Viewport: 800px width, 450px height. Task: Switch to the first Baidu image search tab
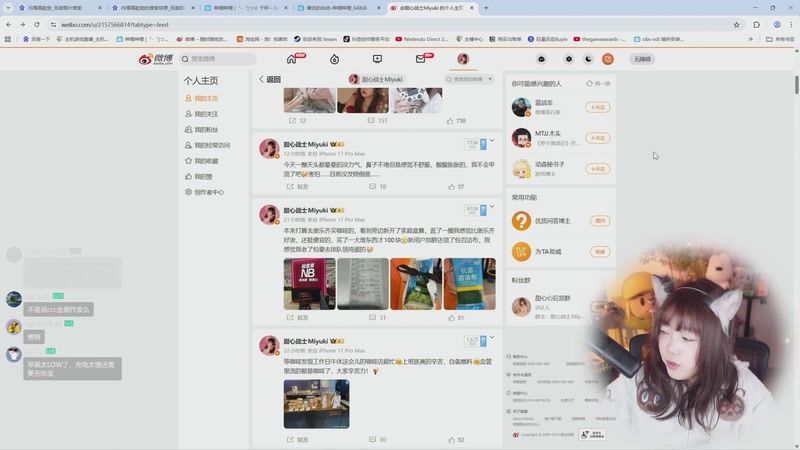point(59,8)
